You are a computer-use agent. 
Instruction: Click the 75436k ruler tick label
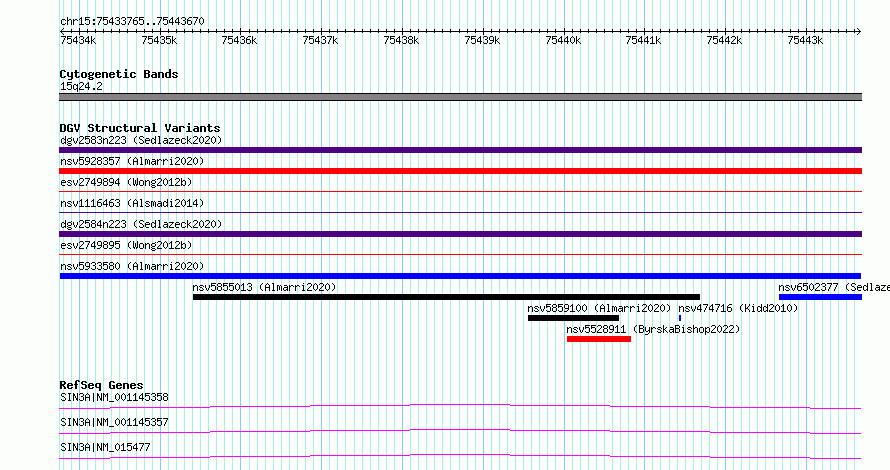[240, 40]
